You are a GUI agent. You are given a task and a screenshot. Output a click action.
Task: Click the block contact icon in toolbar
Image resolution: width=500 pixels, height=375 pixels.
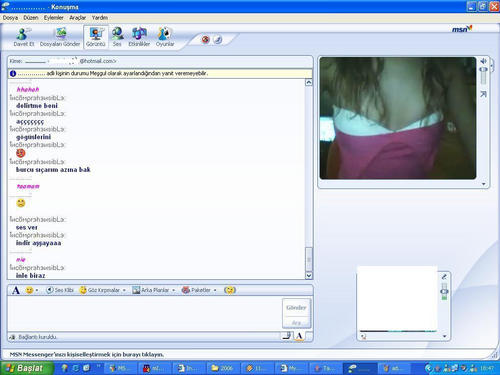pyautogui.click(x=206, y=40)
